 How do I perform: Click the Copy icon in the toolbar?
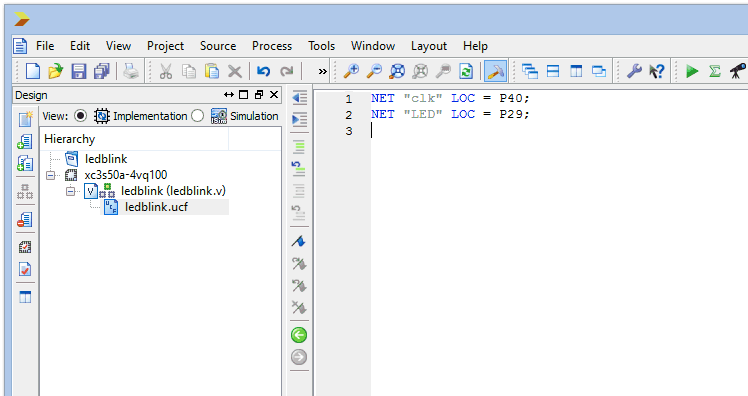pyautogui.click(x=189, y=71)
